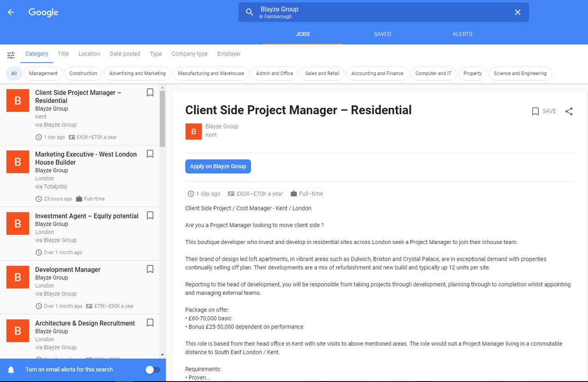Screen dimensions: 588x382
Task: Select the Title filter tab
Action: point(63,54)
